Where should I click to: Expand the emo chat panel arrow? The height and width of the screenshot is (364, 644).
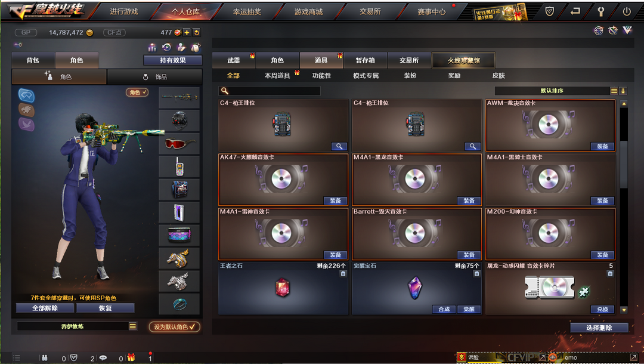point(634,357)
